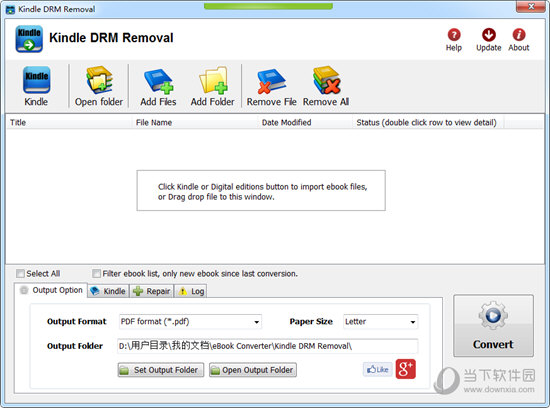Enable Filter ebook list checkbox
The width and height of the screenshot is (550, 408).
(96, 273)
